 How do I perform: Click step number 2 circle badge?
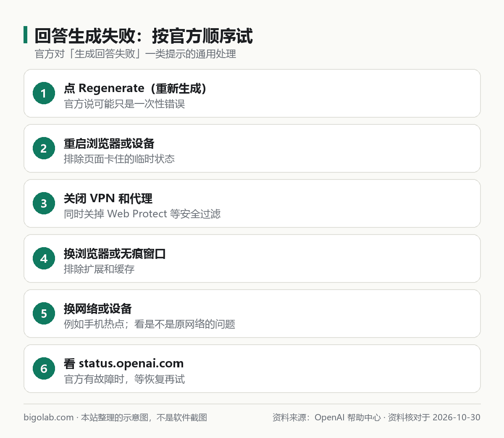[x=44, y=148]
